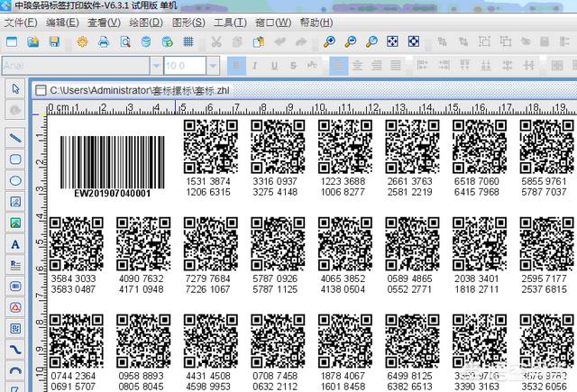This screenshot has width=577, height=392.
Task: Click the paste clipboard icon
Action: point(259,42)
